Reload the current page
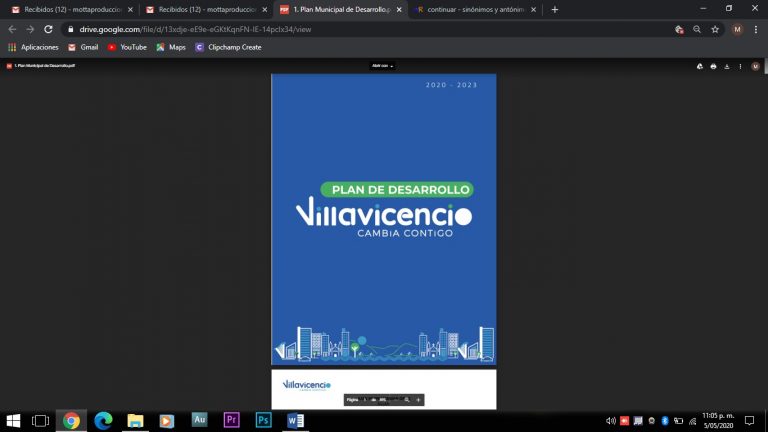This screenshot has height=432, width=768. point(48,29)
